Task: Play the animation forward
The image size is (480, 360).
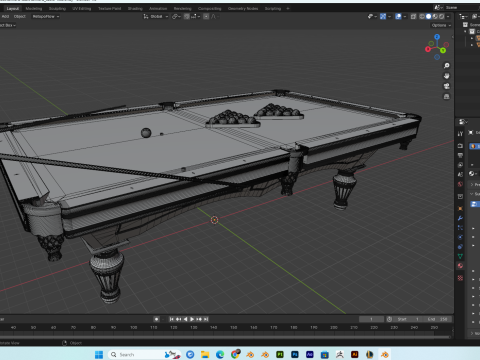Action: (x=192, y=319)
